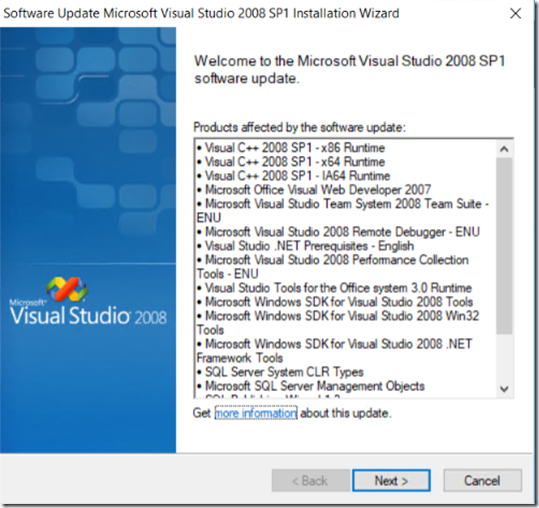
Task: Open the more information link
Action: click(x=256, y=413)
